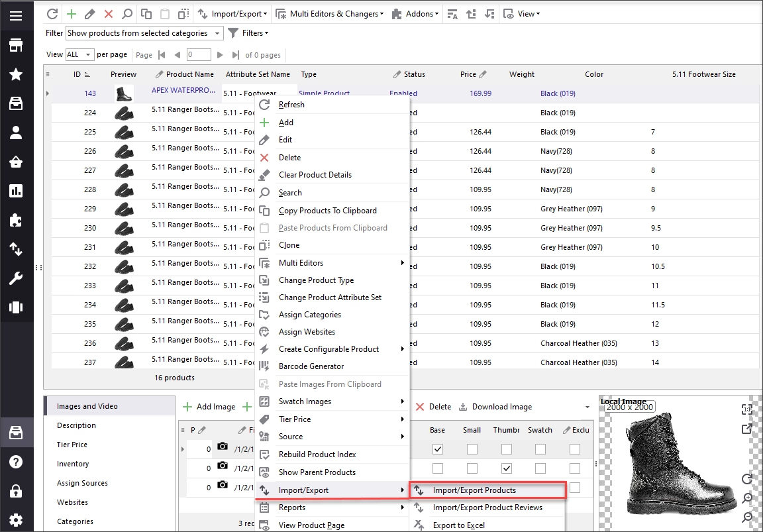Open the tools wrench sidebar icon
The image size is (763, 532).
[x=16, y=278]
